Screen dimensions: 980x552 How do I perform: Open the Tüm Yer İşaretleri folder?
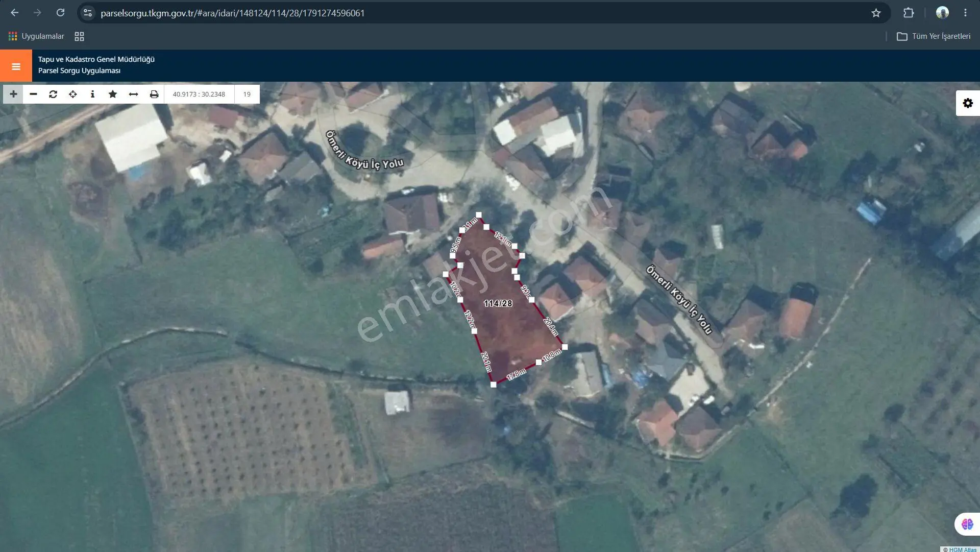934,36
